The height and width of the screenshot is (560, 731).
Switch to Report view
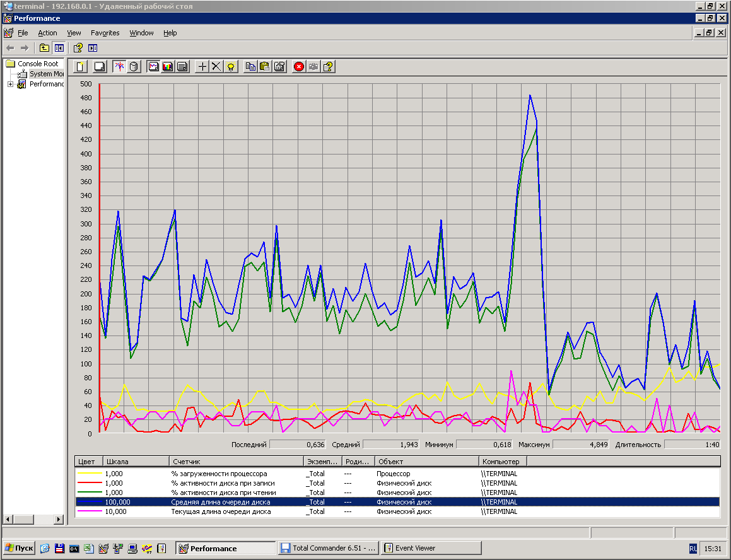pyautogui.click(x=182, y=66)
